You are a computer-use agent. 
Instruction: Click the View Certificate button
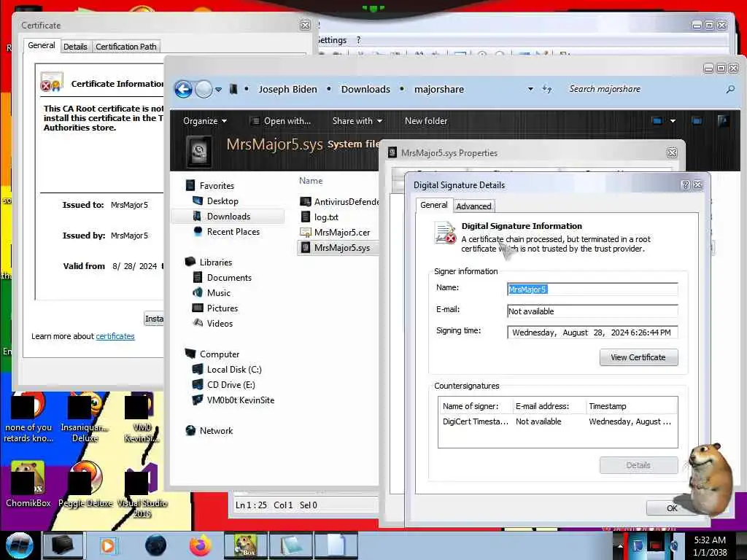click(x=638, y=357)
